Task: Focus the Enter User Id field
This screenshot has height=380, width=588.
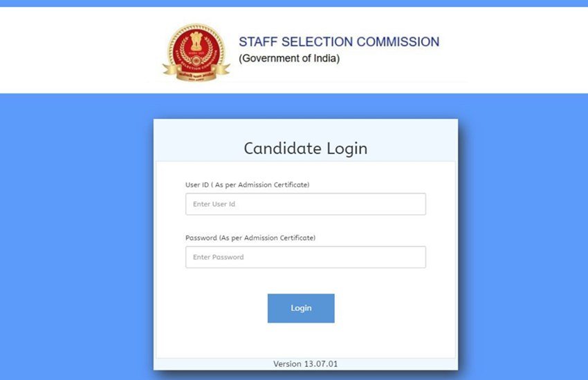Action: click(x=305, y=205)
